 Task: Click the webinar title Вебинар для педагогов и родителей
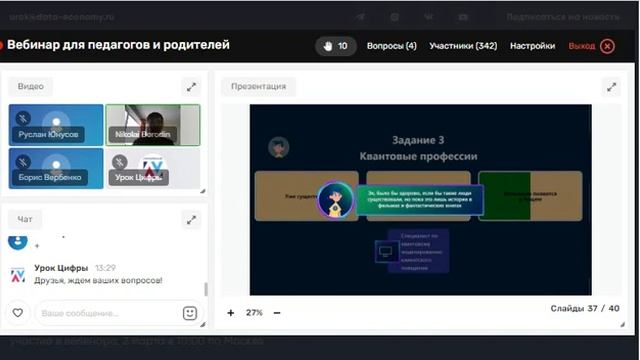point(118,45)
